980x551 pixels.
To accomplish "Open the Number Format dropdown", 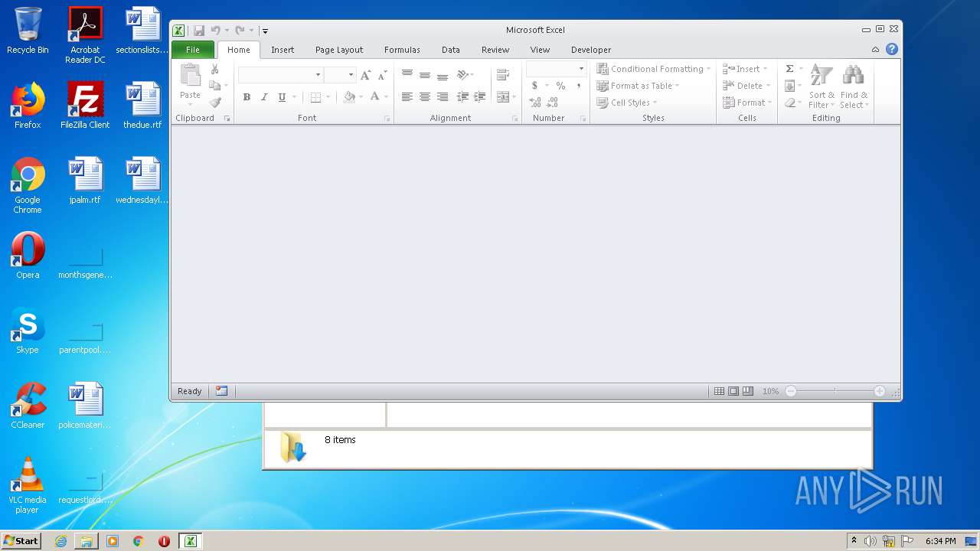I will (581, 69).
